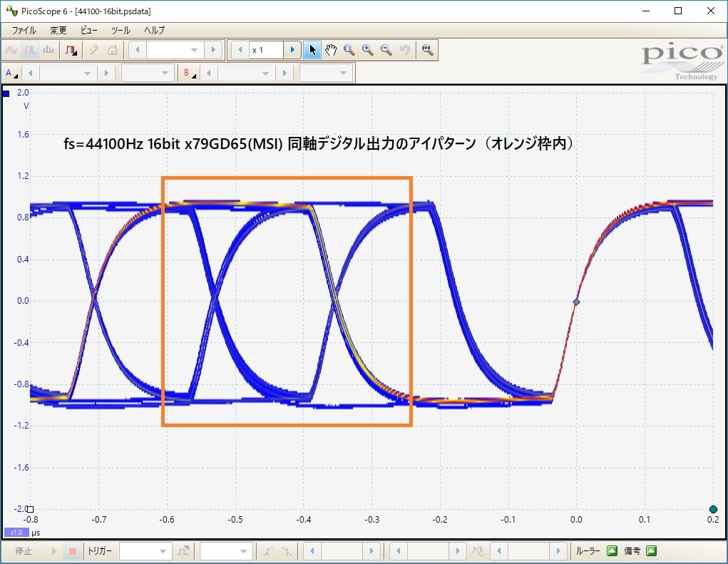Open the timebase dropdown

(x=195, y=50)
